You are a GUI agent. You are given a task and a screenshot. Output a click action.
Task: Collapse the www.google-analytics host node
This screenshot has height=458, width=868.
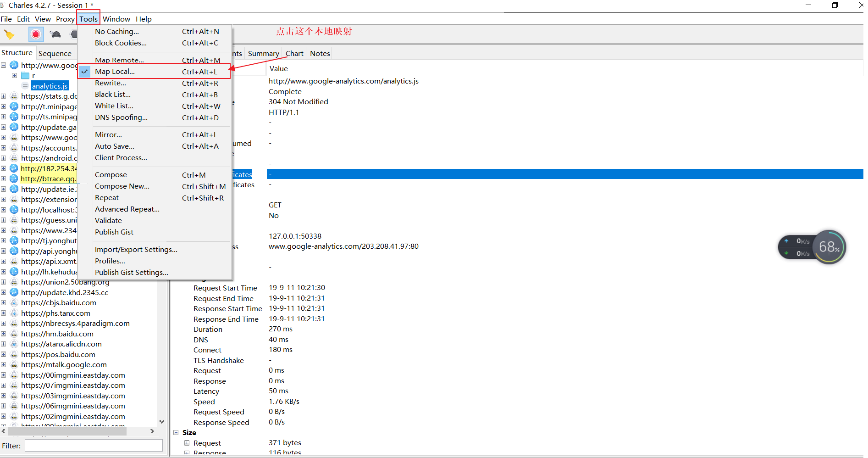point(4,65)
